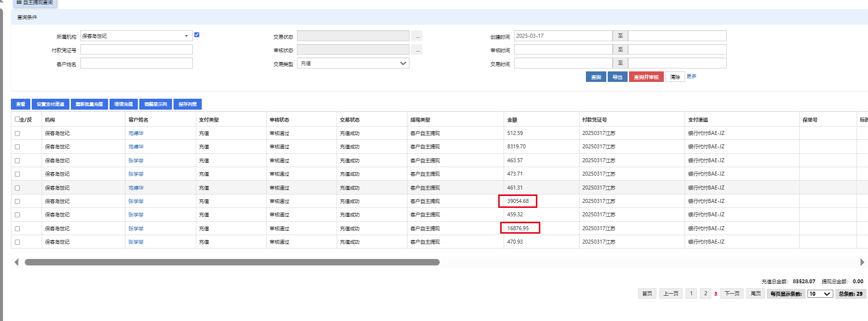Go to page 1
Image resolution: width=868 pixels, height=321 pixels.
click(x=691, y=294)
